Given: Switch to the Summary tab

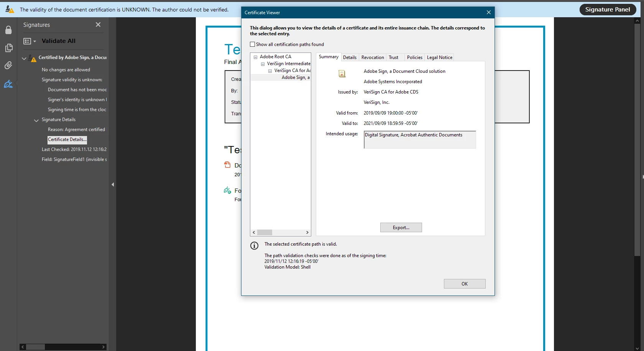Looking at the screenshot, I should pos(329,57).
